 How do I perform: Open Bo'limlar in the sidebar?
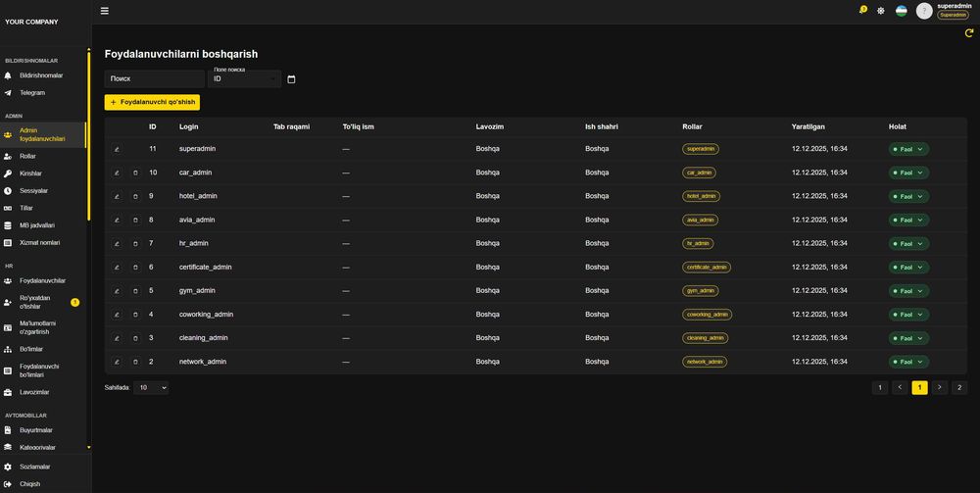click(42, 349)
